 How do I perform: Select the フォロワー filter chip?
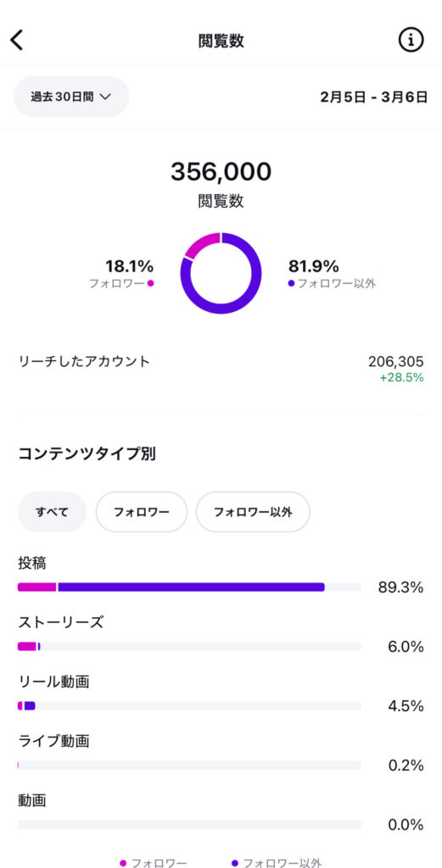[x=141, y=512]
